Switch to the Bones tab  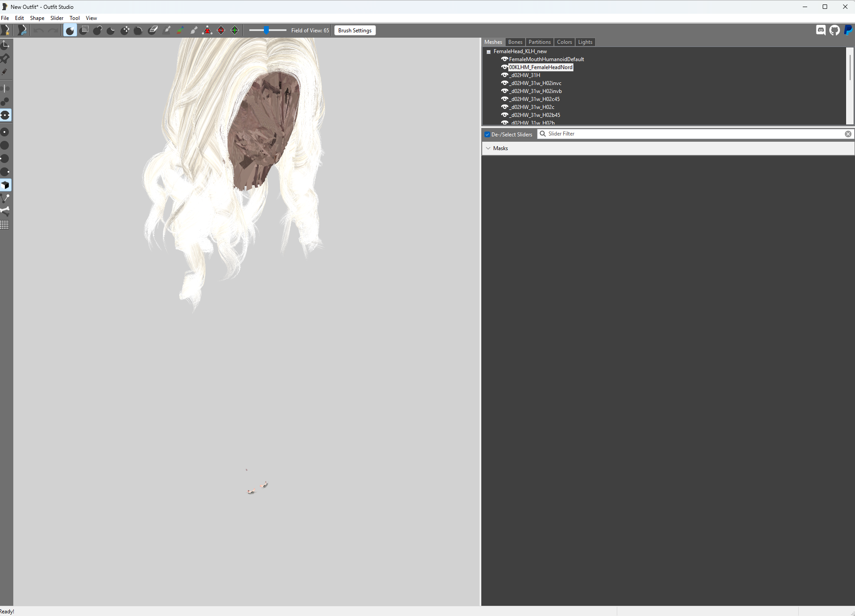click(x=515, y=42)
